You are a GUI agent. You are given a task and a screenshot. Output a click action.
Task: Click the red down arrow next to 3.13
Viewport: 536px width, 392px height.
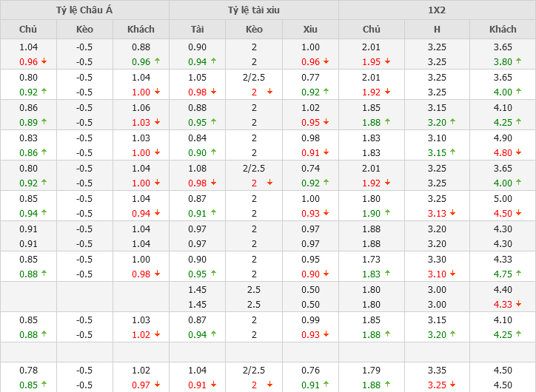452,214
